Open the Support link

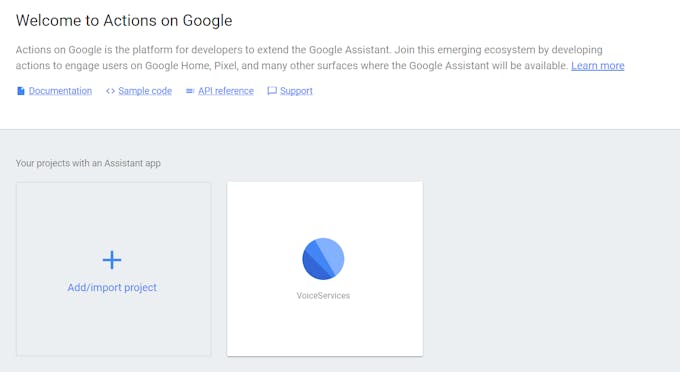[x=296, y=91]
